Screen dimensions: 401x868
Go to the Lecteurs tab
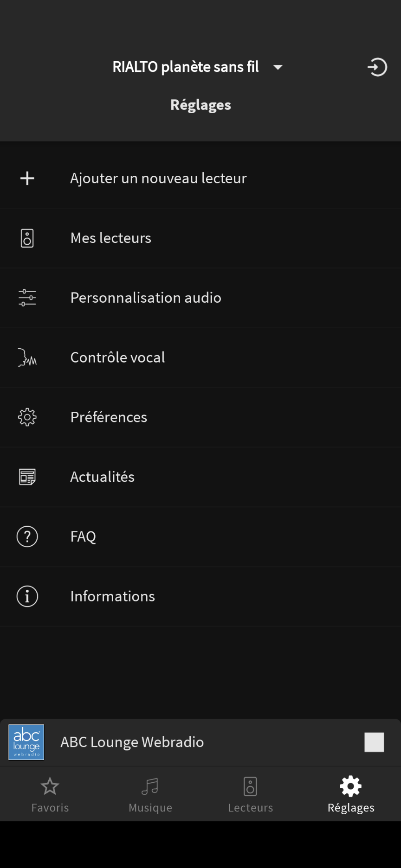pyautogui.click(x=251, y=795)
